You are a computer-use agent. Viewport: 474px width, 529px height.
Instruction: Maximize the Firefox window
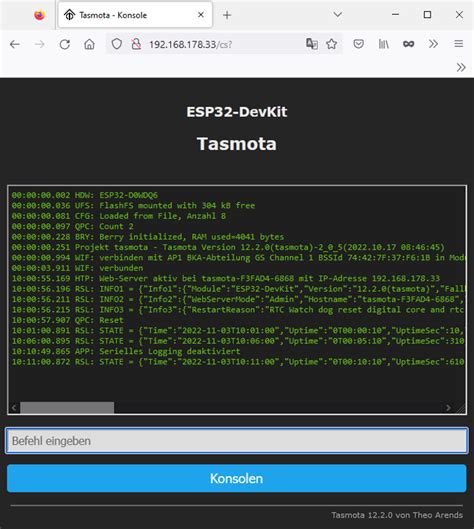pyautogui.click(x=427, y=15)
